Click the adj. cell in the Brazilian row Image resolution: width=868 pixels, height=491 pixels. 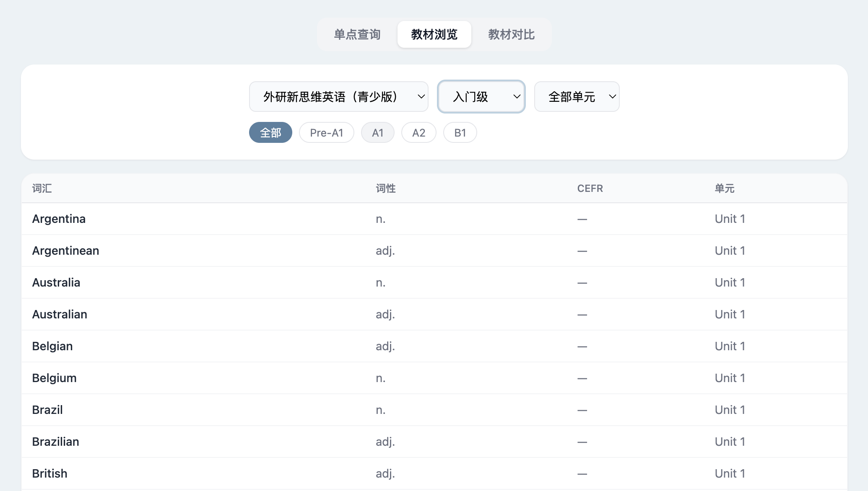point(385,442)
